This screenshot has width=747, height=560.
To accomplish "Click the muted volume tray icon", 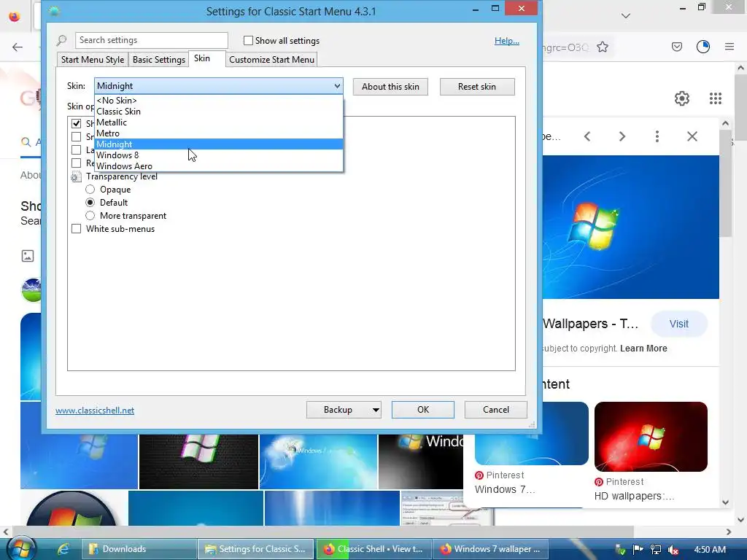I will coord(673,550).
